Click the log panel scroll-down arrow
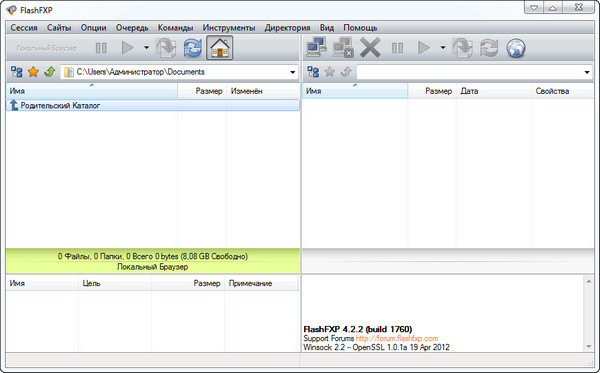The image size is (600, 373). click(x=589, y=347)
